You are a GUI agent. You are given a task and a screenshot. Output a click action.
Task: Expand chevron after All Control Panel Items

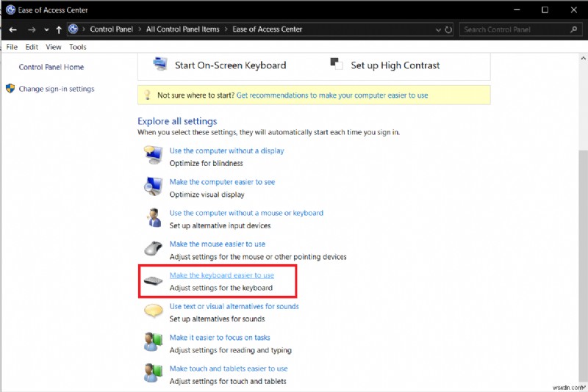[x=226, y=29]
